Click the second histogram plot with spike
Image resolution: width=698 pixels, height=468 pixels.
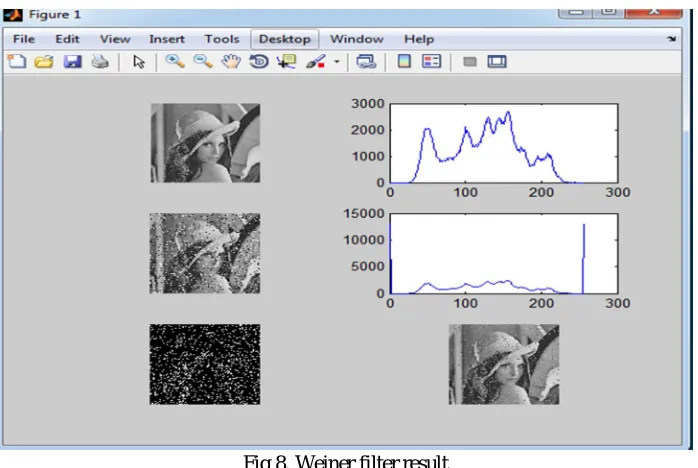coord(504,253)
